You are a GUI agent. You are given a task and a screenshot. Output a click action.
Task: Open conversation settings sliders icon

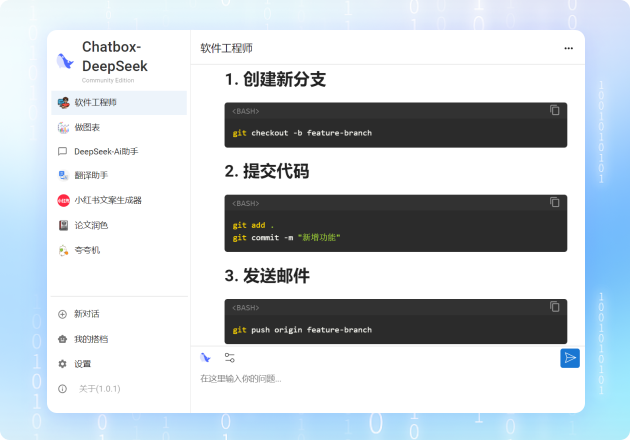pos(229,357)
